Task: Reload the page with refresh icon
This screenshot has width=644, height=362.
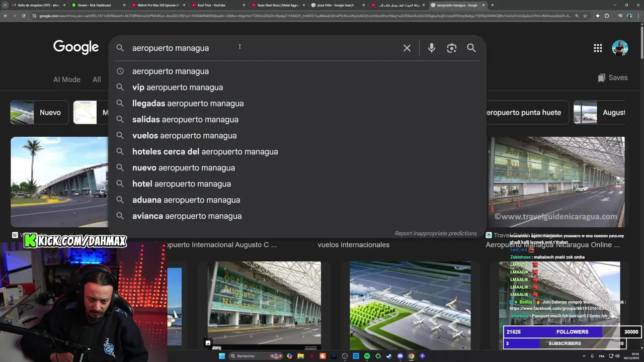Action: [23, 16]
